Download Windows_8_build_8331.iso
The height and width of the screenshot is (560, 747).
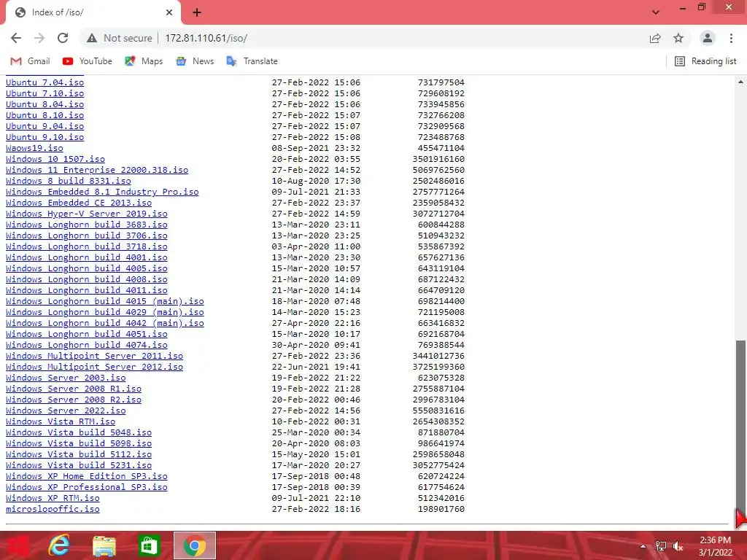coord(68,181)
